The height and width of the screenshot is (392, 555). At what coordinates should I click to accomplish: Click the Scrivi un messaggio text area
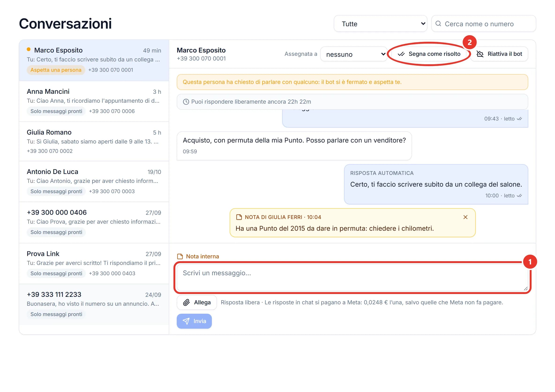[x=352, y=278]
